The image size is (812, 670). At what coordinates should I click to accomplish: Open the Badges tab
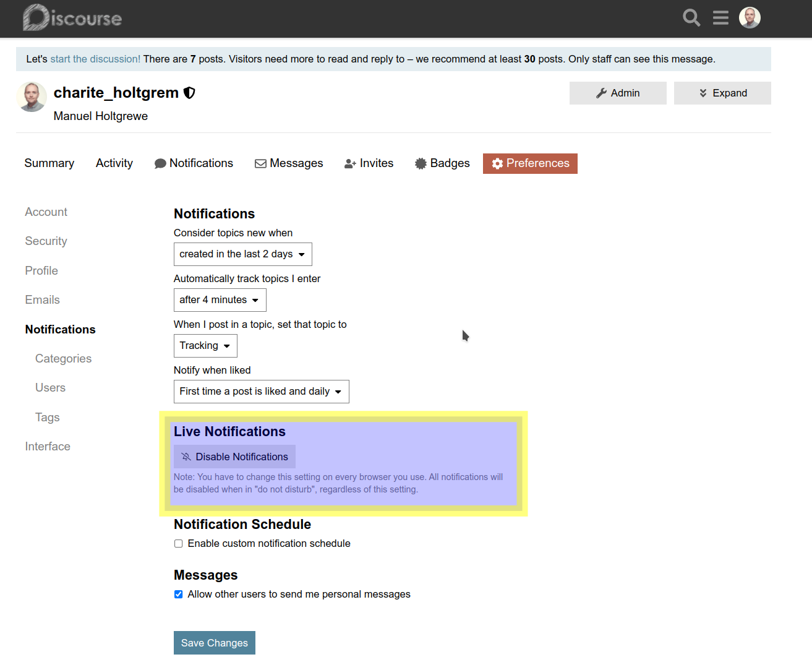click(x=442, y=163)
